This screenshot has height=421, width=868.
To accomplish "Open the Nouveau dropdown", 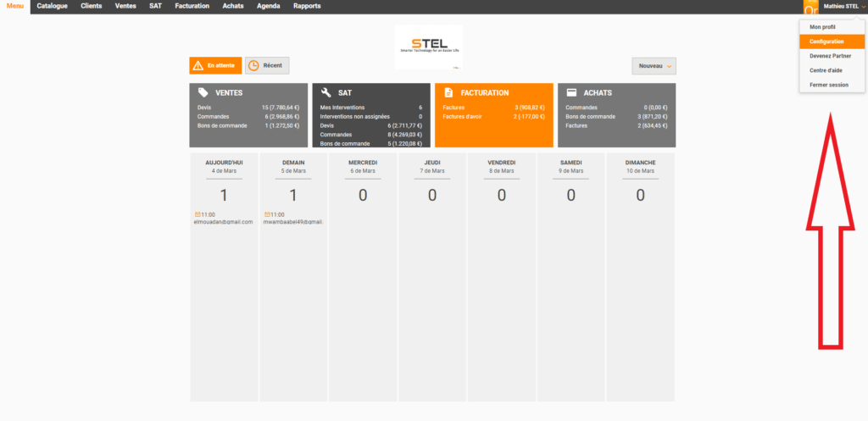I will click(654, 65).
